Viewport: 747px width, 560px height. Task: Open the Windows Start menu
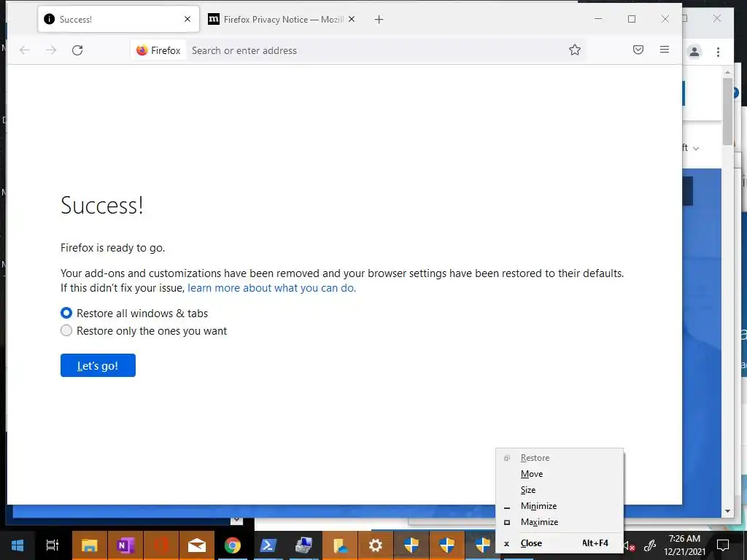18,545
